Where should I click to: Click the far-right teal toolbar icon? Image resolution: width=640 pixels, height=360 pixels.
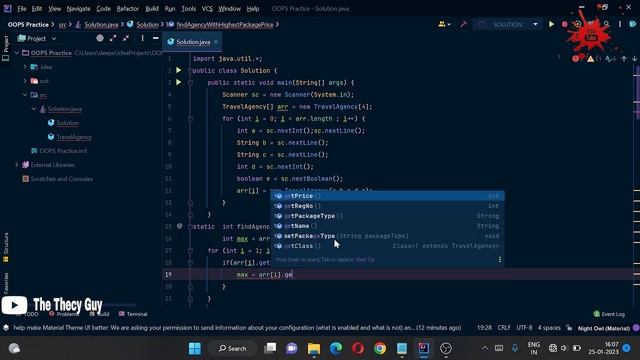(x=633, y=24)
